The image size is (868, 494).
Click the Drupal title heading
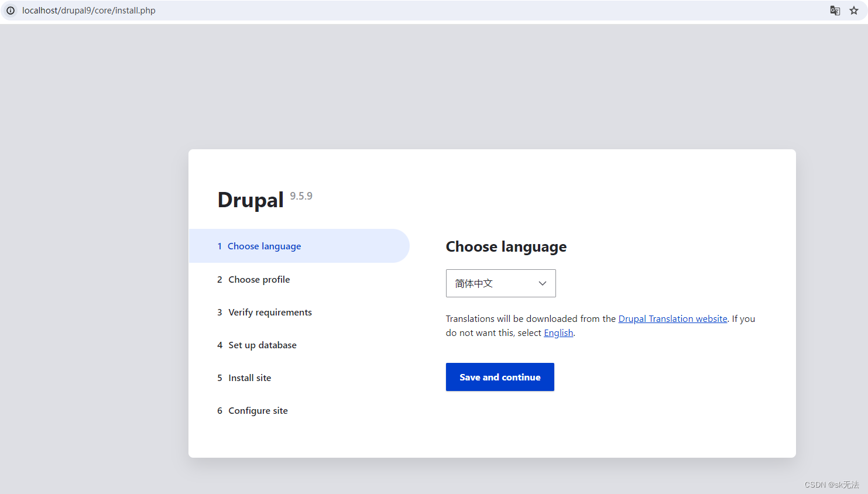coord(251,200)
